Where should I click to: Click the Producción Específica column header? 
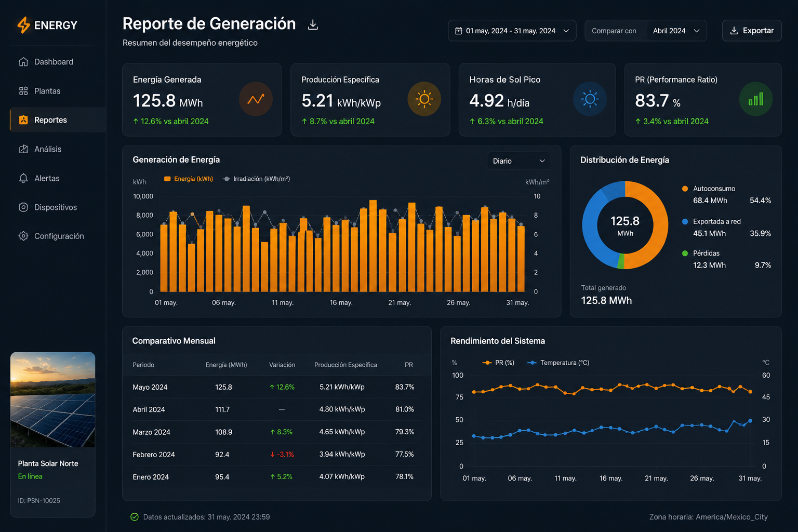click(x=345, y=365)
